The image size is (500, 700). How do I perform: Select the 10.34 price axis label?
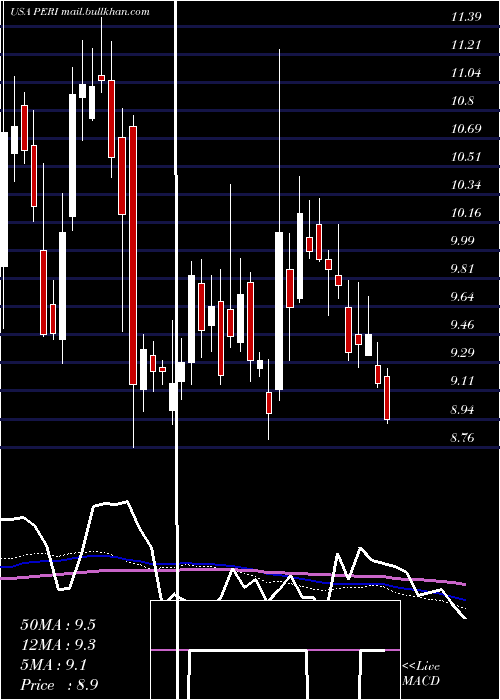pyautogui.click(x=466, y=185)
